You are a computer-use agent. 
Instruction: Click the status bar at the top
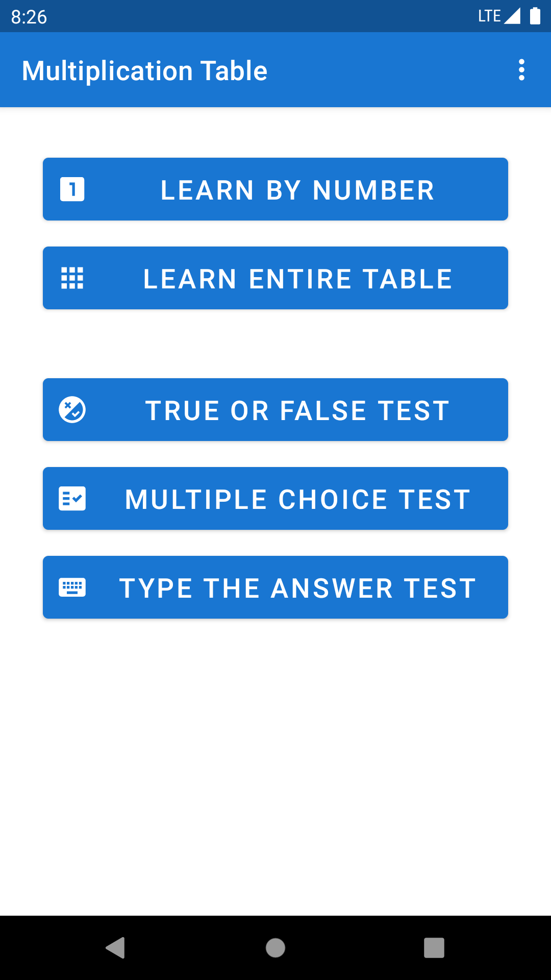pos(275,16)
